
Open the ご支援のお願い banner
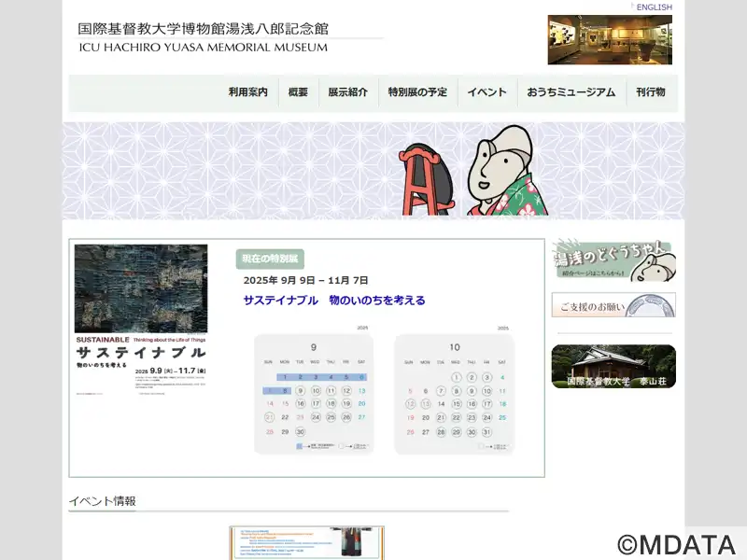coord(613,305)
